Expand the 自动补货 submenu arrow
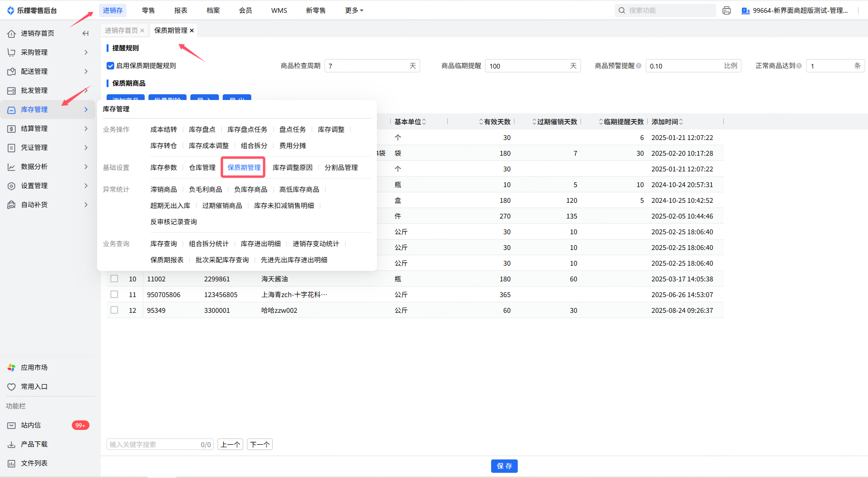 86,205
